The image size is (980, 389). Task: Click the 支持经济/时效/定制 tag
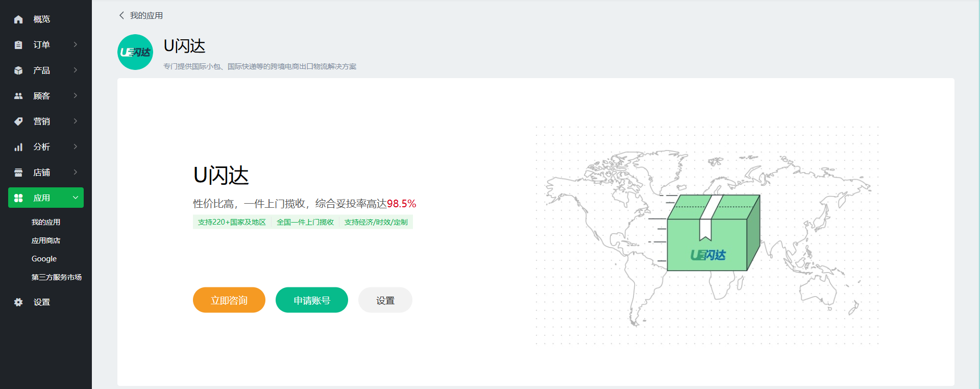tap(376, 222)
